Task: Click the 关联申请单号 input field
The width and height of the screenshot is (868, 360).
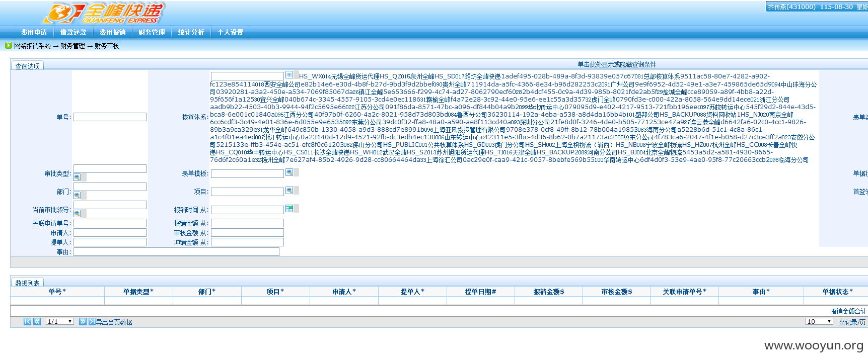Action: (110, 223)
